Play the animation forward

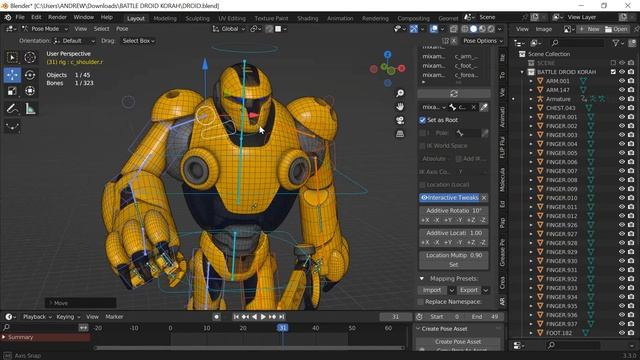[x=263, y=317]
